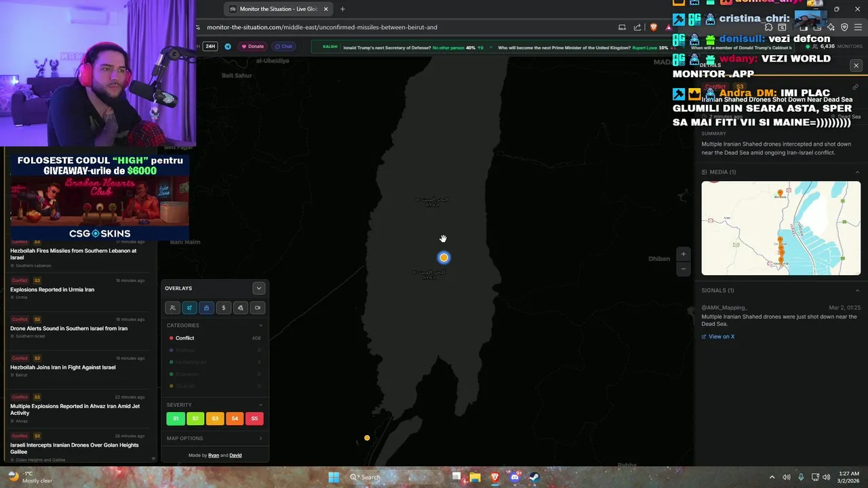Viewport: 868px width, 488px height.
Task: Click the CSGOSKINS giveaway banner
Action: pyautogui.click(x=100, y=197)
